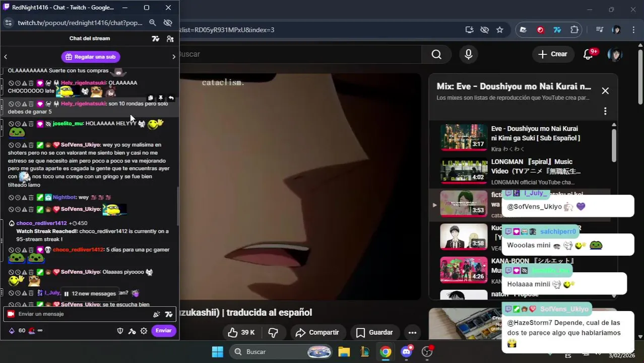Like the video with 39 K
This screenshot has height=363, width=644.
[x=241, y=332]
